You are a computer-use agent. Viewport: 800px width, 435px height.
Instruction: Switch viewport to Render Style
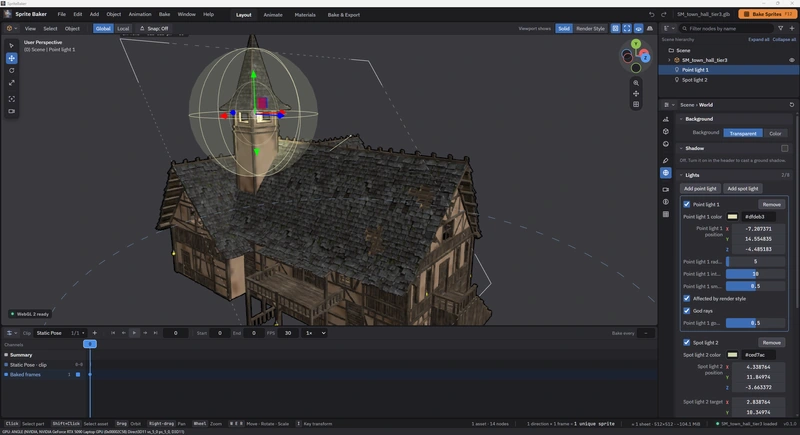coord(590,29)
